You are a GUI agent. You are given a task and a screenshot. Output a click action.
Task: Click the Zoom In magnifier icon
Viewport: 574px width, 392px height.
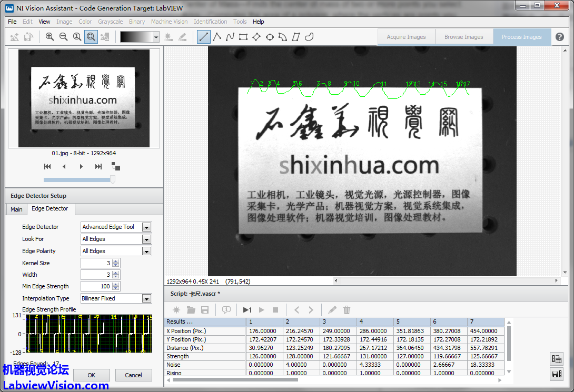50,37
